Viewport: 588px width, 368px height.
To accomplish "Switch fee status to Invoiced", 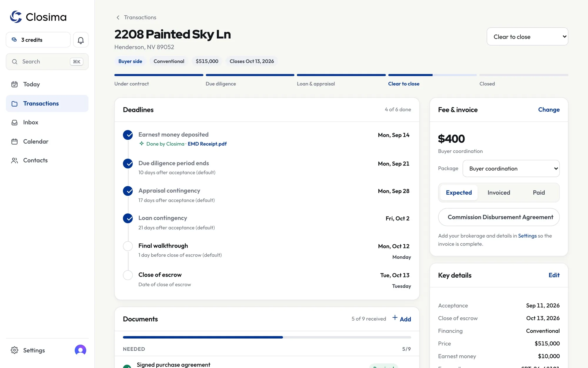I will 499,193.
